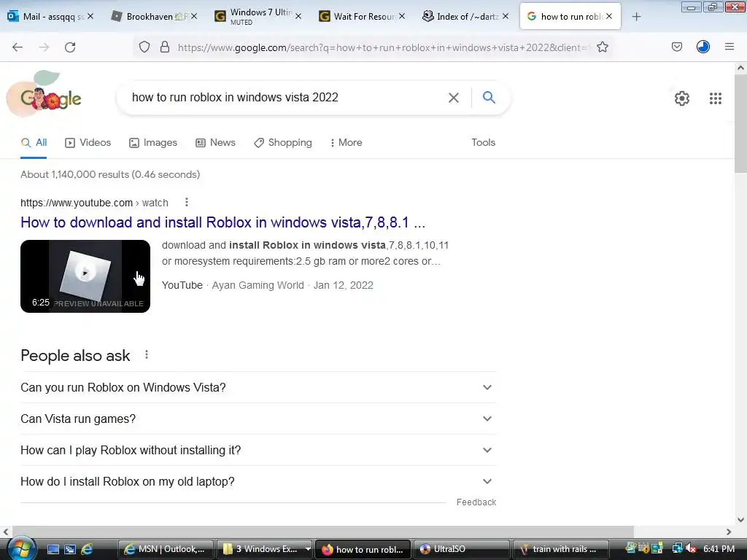Viewport: 747px width, 560px height.
Task: Open the Windows Explorer taskbar group dropdown arrow
Action: click(x=308, y=549)
